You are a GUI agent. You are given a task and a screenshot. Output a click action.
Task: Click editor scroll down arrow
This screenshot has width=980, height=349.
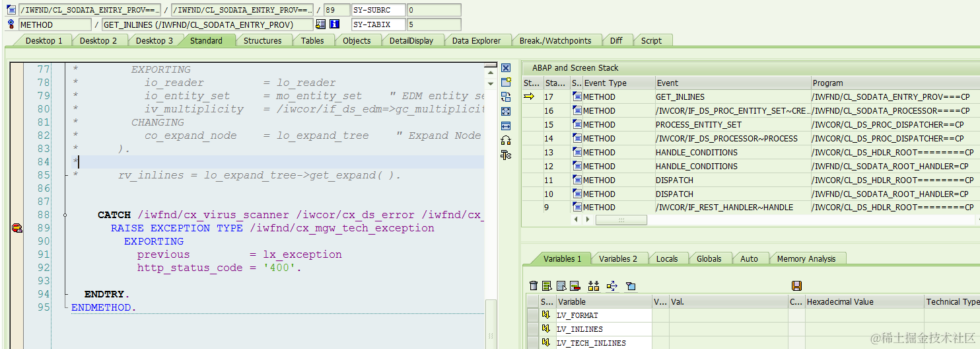pyautogui.click(x=490, y=83)
